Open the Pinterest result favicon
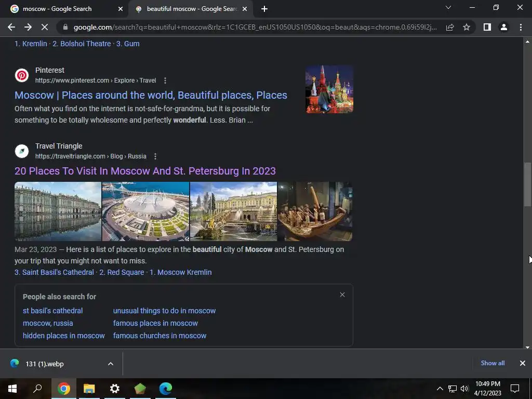 [x=22, y=75]
